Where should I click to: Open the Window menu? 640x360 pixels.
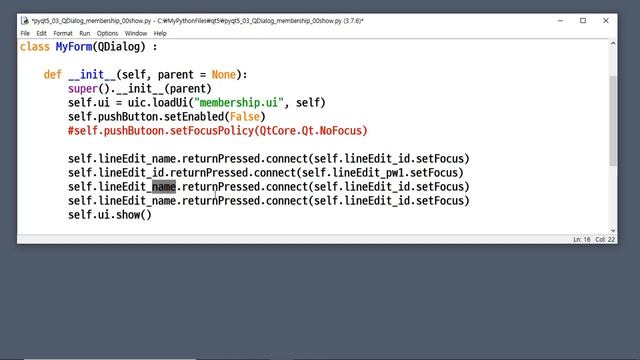click(x=136, y=33)
